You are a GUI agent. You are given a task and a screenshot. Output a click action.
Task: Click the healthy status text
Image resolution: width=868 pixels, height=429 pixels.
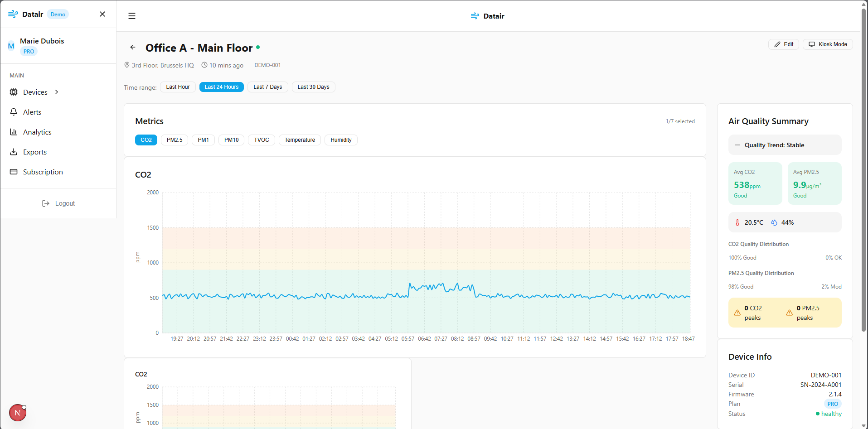click(x=831, y=414)
